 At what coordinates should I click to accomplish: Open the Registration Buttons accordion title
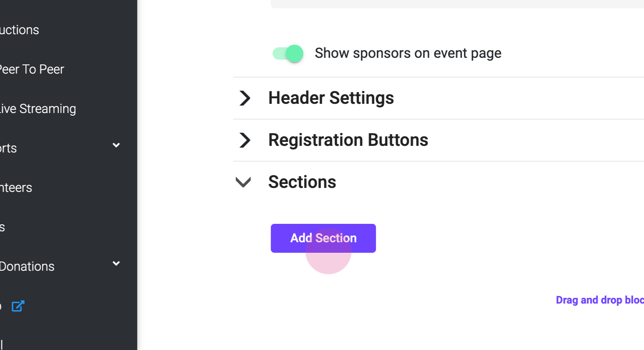pyautogui.click(x=348, y=140)
